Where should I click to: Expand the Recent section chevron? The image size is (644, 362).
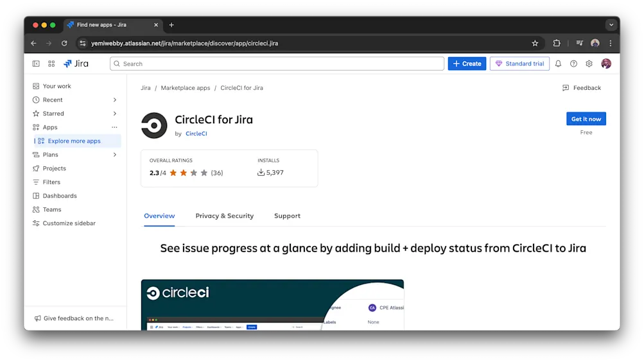114,99
